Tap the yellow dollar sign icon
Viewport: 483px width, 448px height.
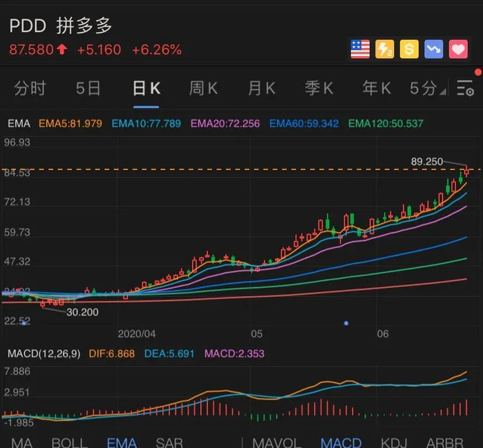pos(409,49)
